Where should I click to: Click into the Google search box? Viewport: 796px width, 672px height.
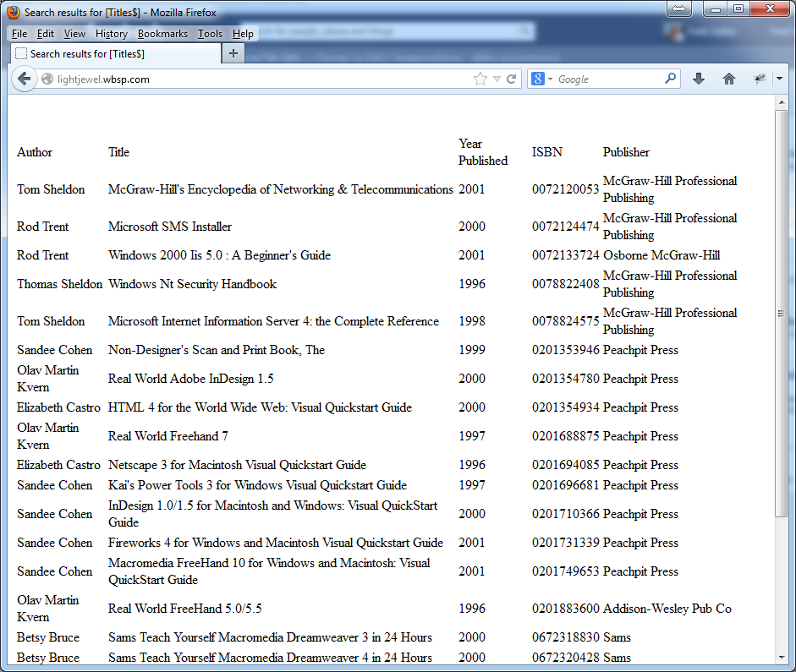609,79
